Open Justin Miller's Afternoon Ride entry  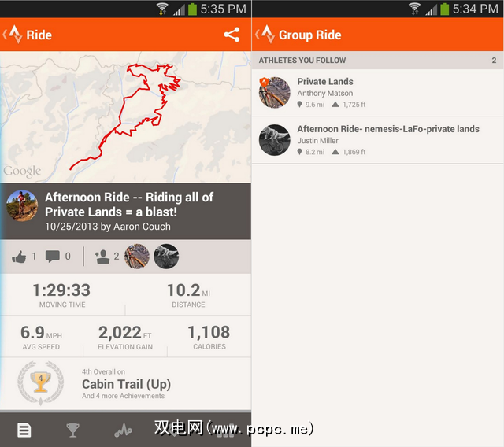(x=378, y=140)
